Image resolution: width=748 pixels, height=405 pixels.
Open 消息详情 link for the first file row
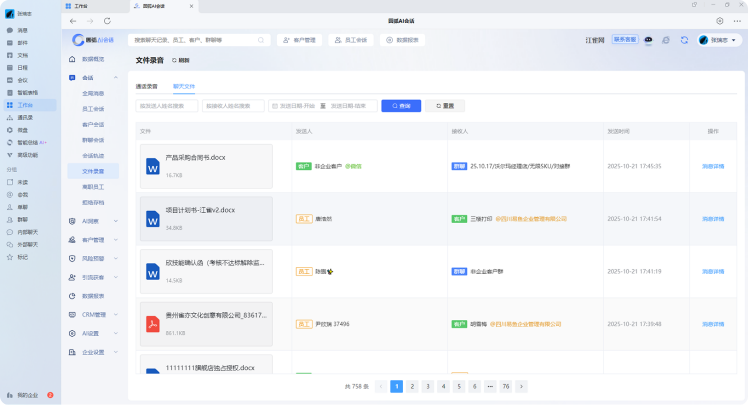coord(713,166)
